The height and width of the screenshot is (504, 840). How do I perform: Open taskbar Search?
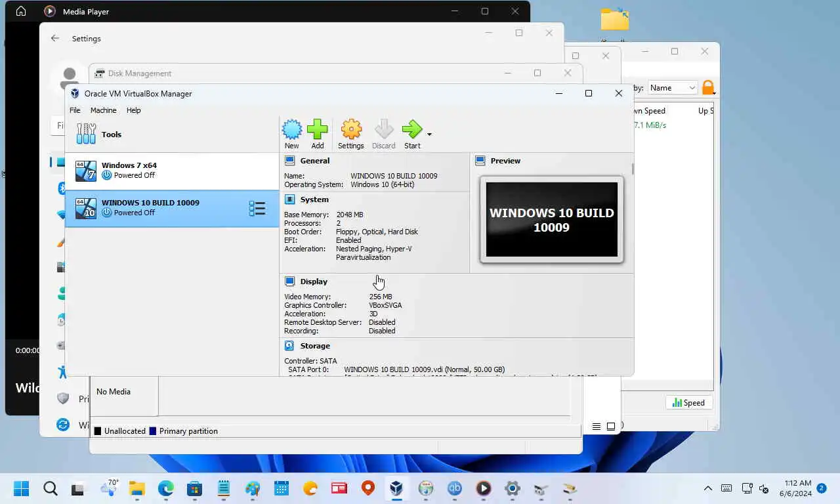[x=51, y=488]
